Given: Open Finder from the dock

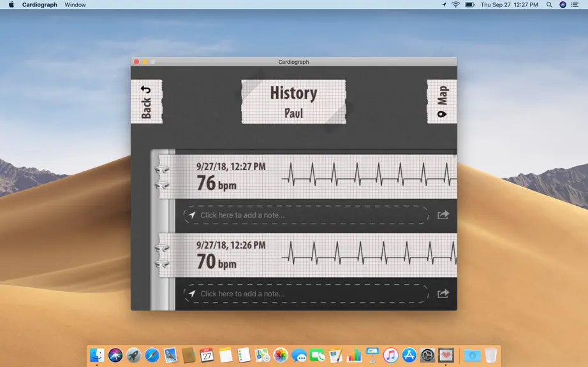Looking at the screenshot, I should pos(97,355).
